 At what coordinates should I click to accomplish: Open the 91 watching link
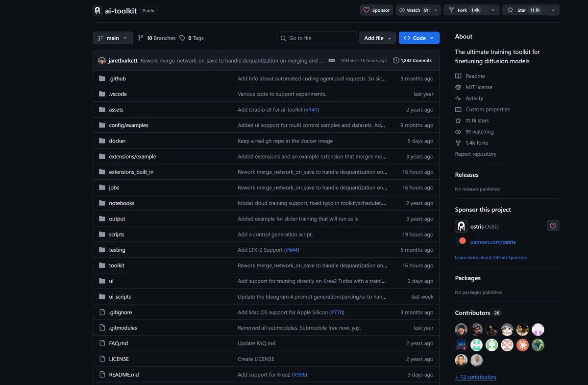point(474,132)
